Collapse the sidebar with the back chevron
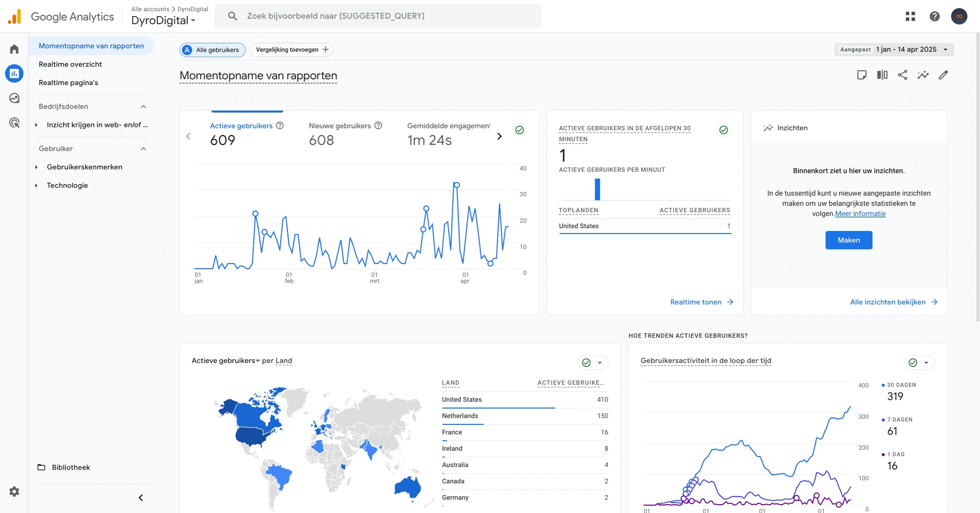The width and height of the screenshot is (980, 513). [x=141, y=497]
